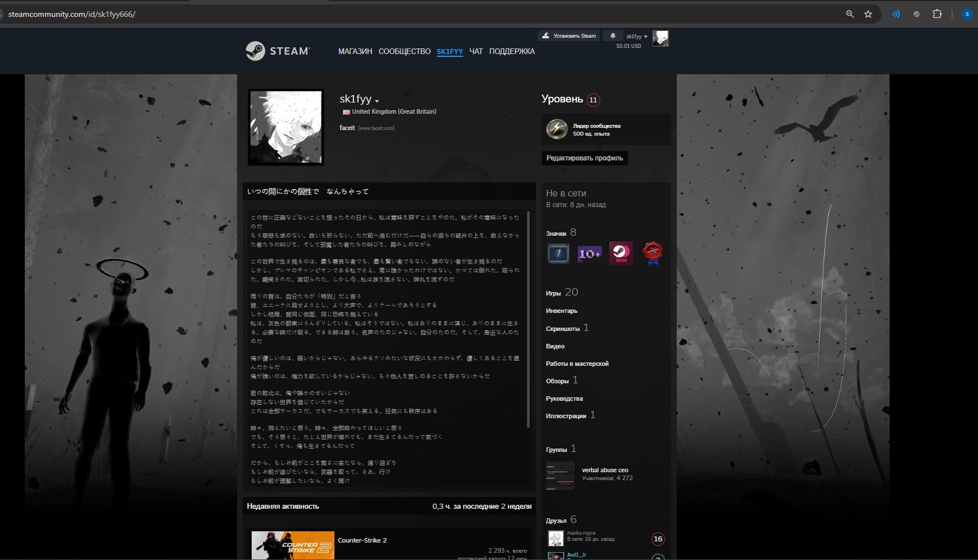Click the Counter-Strike 2 game banner
This screenshot has height=560, width=978.
tap(293, 545)
